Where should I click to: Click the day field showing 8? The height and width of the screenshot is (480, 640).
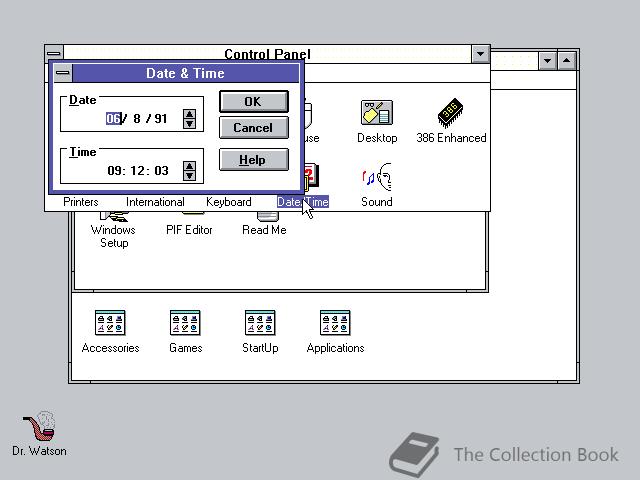[137, 118]
